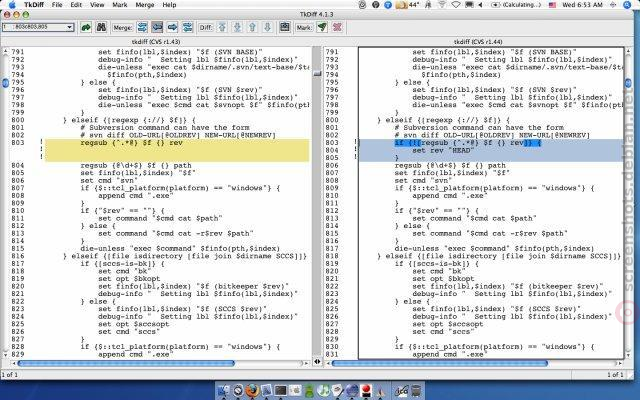
Task: Open the View menu
Action: (x=97, y=5)
